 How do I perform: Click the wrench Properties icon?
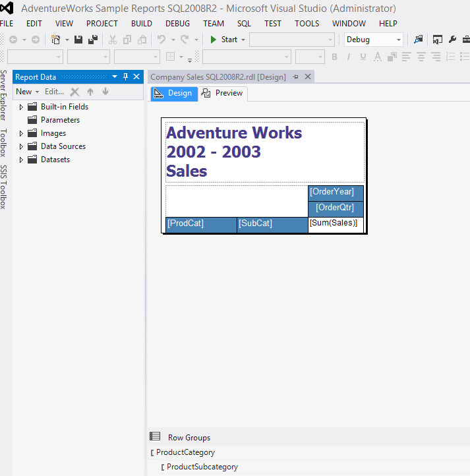[x=452, y=40]
